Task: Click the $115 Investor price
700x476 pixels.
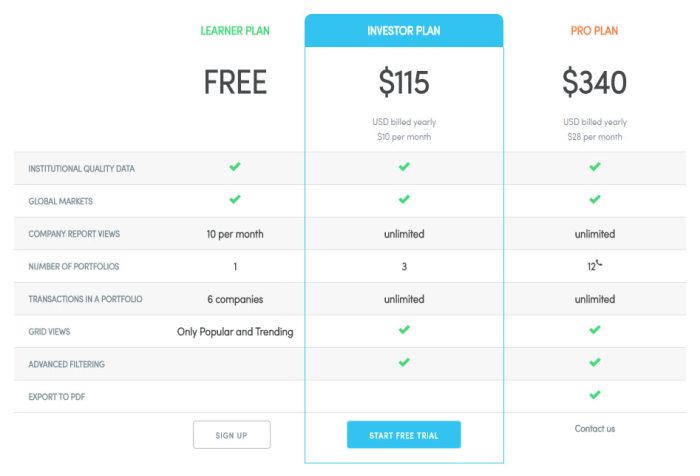Action: point(404,82)
